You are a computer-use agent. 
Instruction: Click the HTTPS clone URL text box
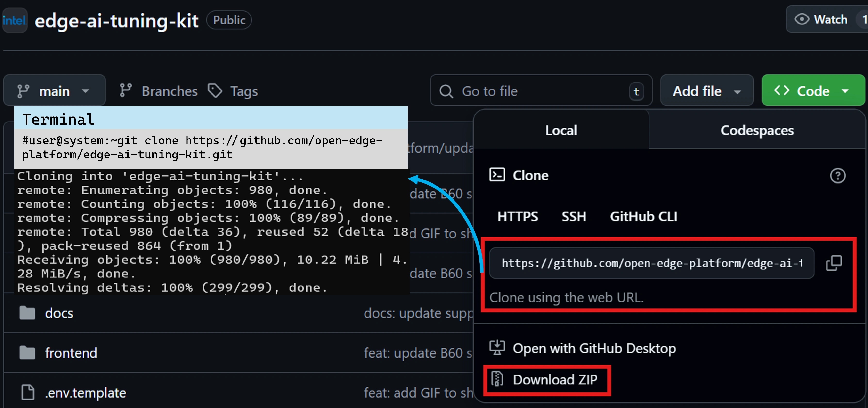pos(651,263)
